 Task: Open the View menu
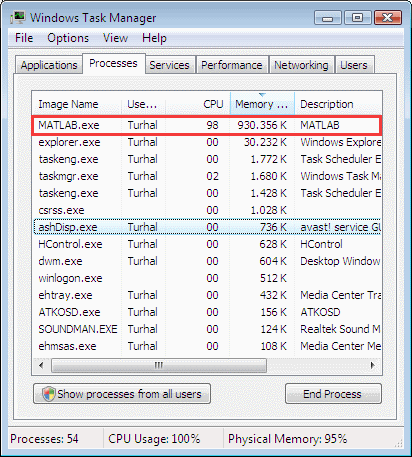coord(115,38)
